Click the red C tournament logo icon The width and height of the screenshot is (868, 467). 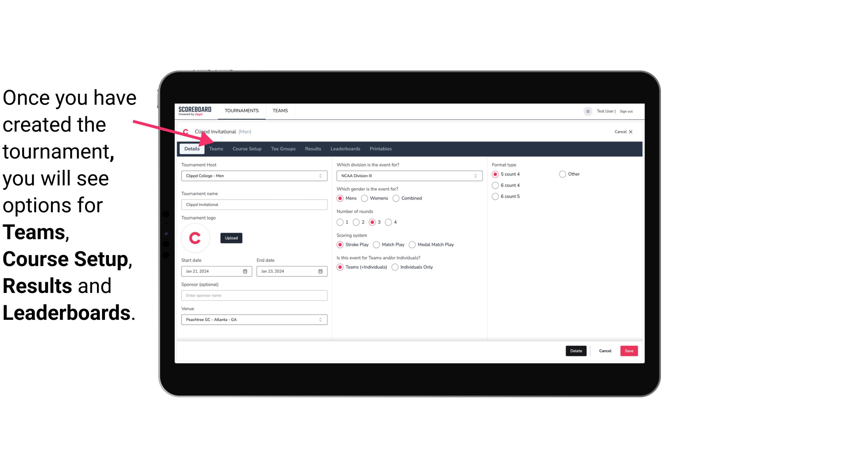point(195,238)
